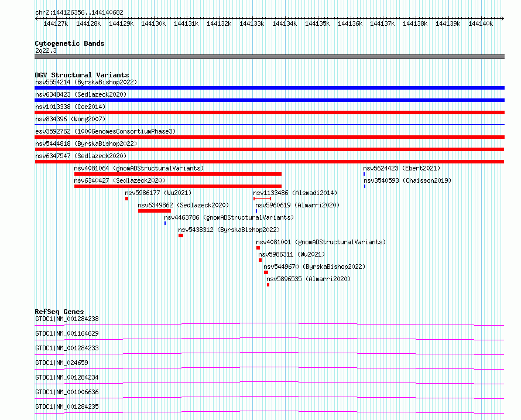
Task: Click the small blue marker under nsv3540593
Action: [x=365, y=186]
